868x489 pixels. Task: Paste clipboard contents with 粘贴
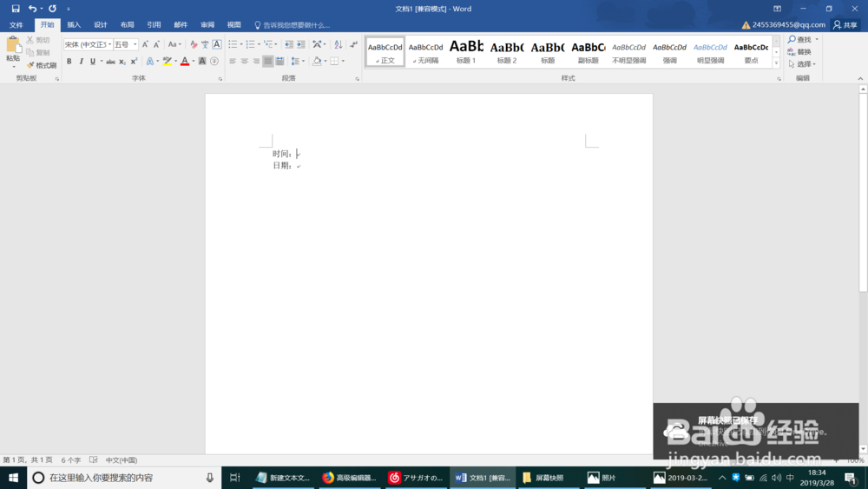13,51
